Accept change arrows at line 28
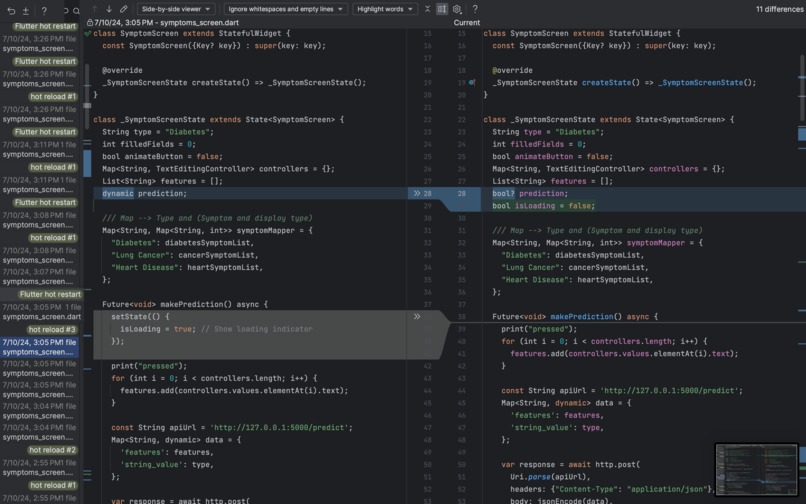The image size is (806, 504). [x=417, y=193]
